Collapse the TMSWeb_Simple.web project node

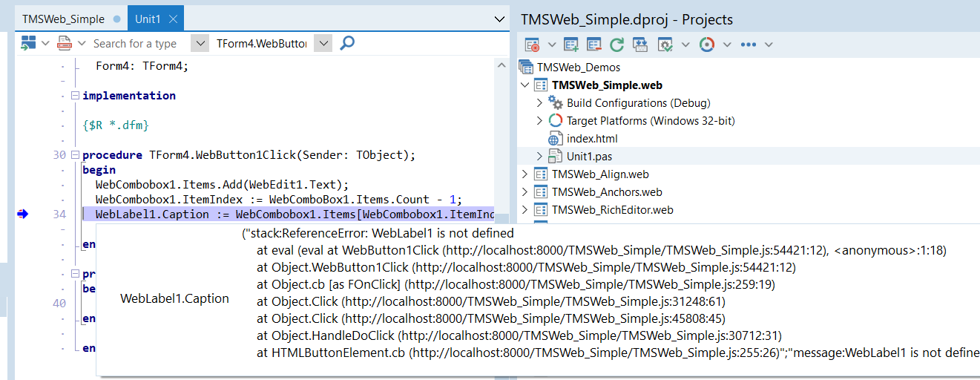[x=525, y=85]
